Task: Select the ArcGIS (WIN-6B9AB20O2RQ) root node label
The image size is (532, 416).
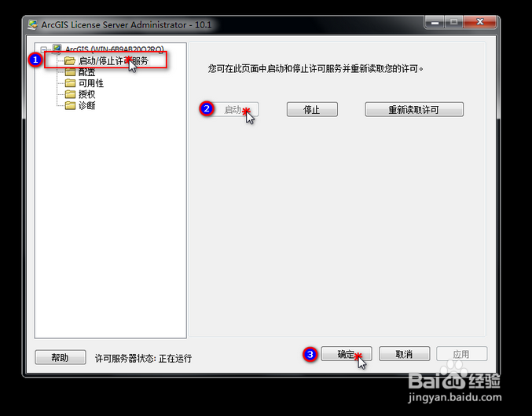Action: coord(115,49)
